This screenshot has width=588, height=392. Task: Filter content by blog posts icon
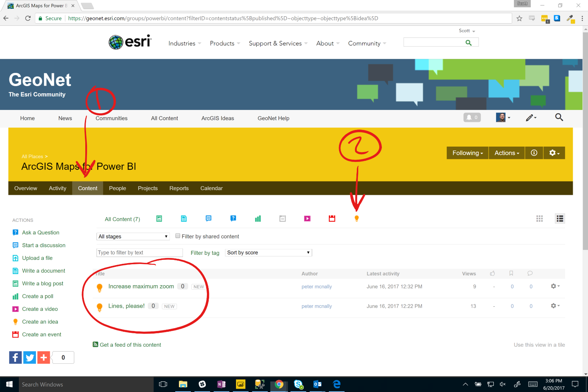coord(159,219)
